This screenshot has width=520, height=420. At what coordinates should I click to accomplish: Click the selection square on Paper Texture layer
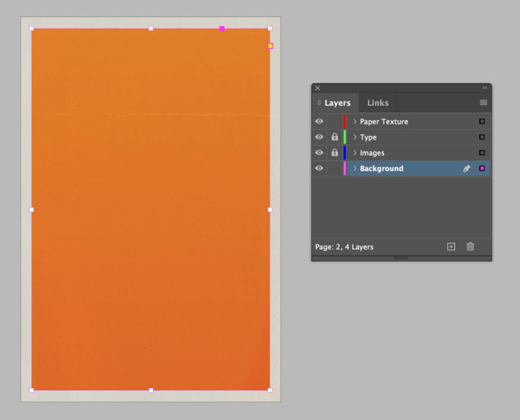click(482, 121)
